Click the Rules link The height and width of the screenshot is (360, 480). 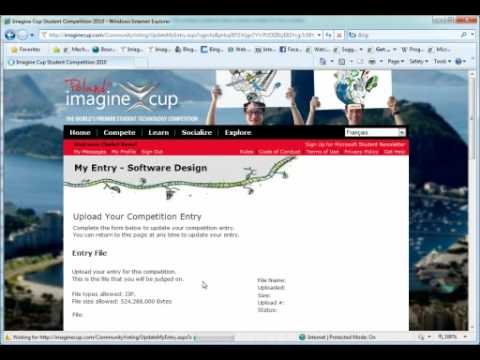tap(246, 152)
